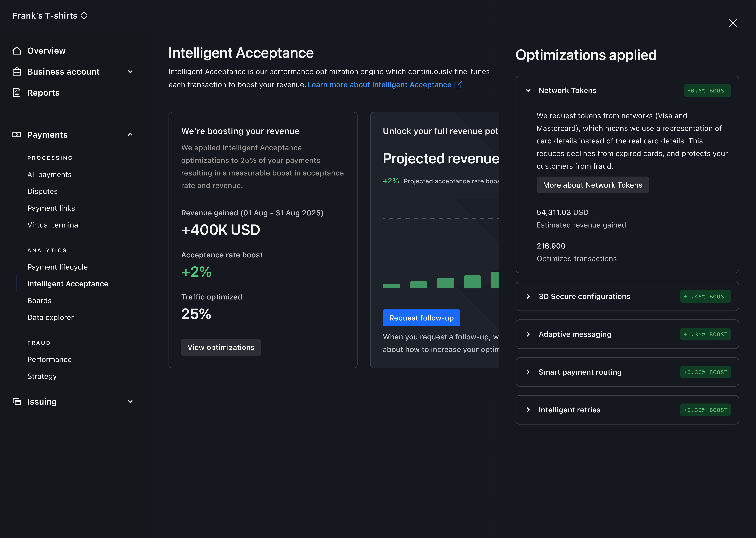Click the +0.45% BOOST badge
Viewport: 756px width, 538px height.
pos(705,296)
